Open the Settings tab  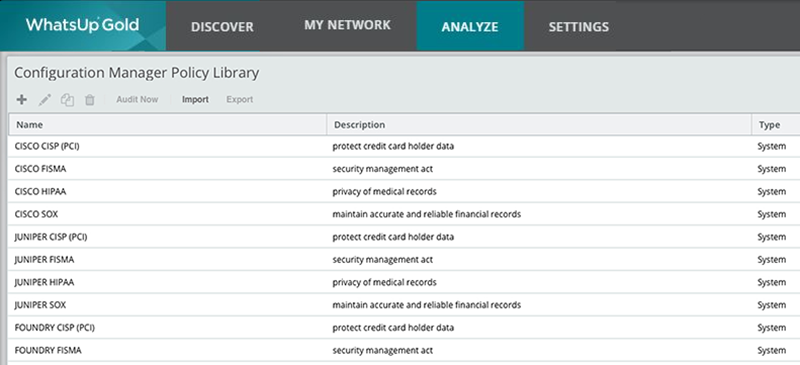579,27
